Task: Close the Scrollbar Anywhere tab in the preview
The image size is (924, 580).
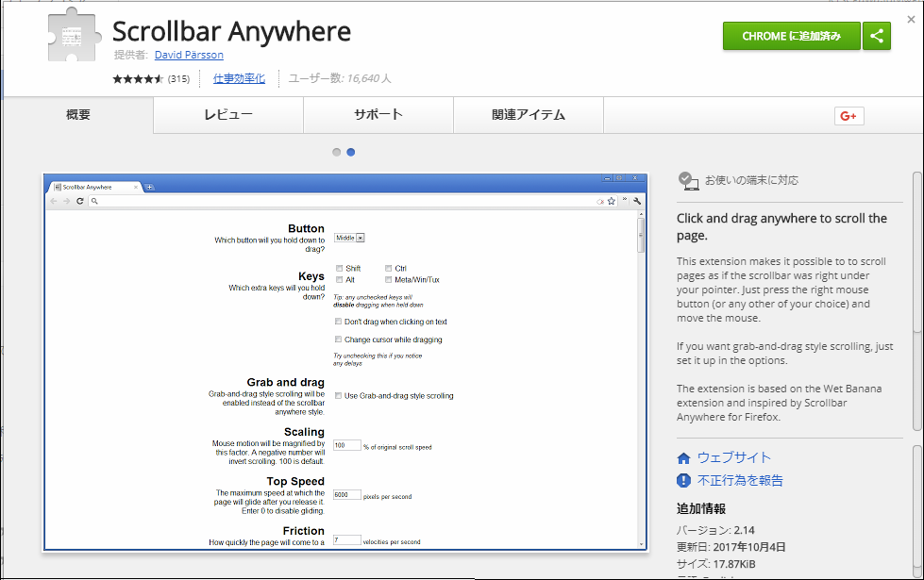Action: tap(136, 188)
